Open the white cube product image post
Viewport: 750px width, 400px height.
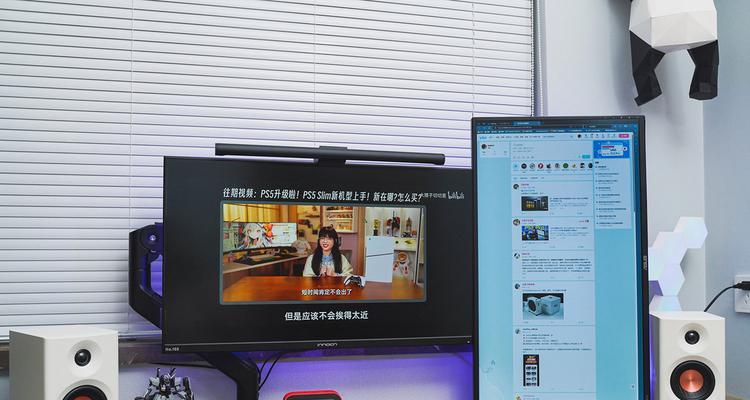click(543, 306)
